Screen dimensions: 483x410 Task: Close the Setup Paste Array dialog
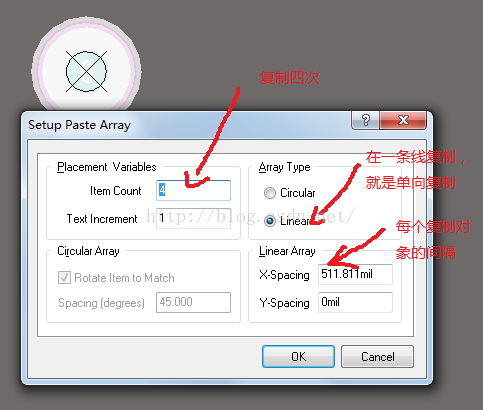click(x=403, y=120)
